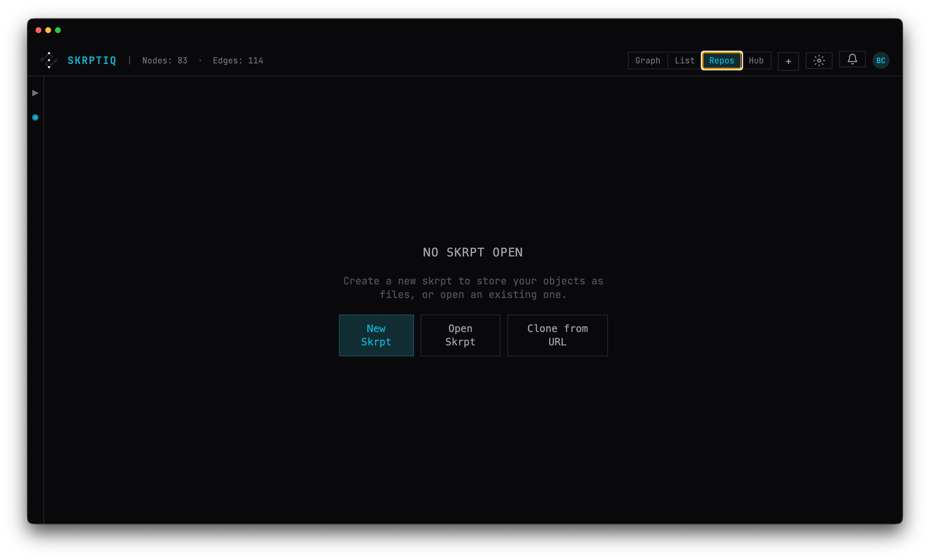This screenshot has height=560, width=930.
Task: Switch to the Graph tab
Action: 647,60
